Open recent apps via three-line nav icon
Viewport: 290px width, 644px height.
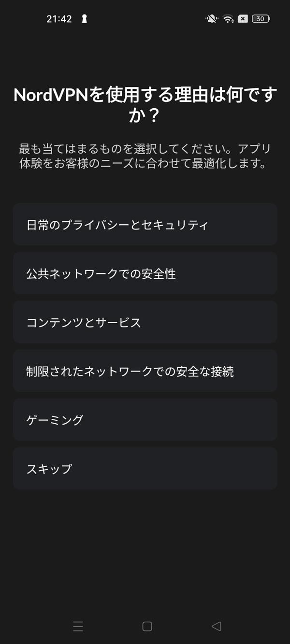[78, 627]
